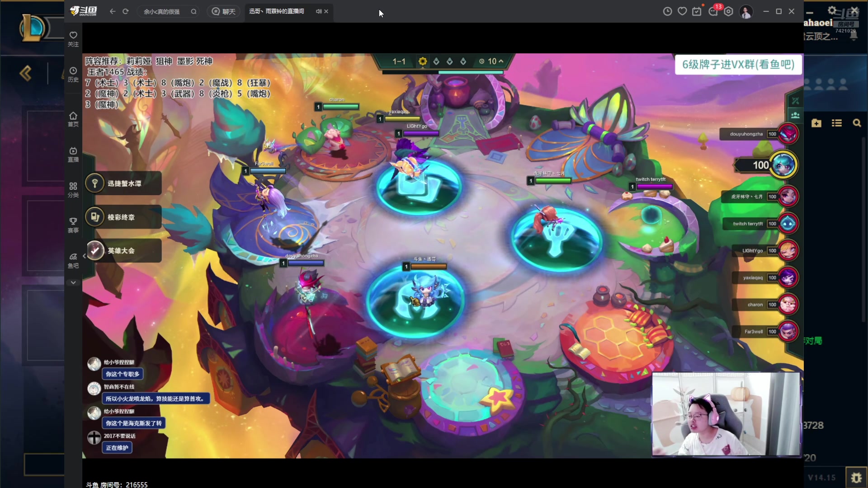
Task: Close the 迅哥、雨霖铃的直播间 tab
Action: [326, 11]
